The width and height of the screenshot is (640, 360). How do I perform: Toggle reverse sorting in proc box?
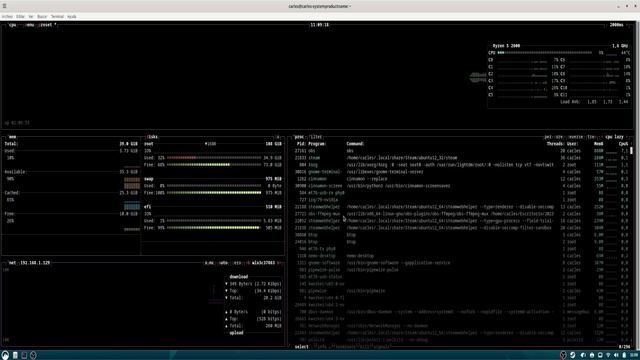576,137
